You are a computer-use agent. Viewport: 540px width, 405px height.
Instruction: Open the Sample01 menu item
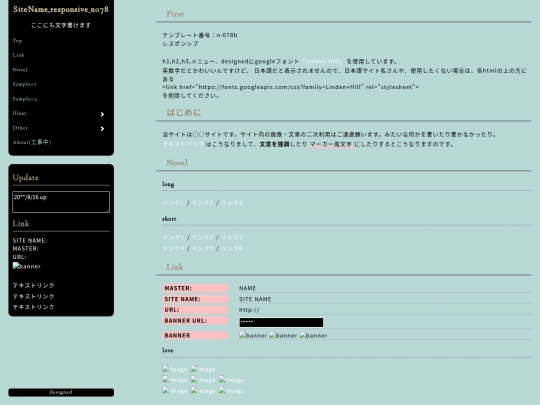coord(24,84)
